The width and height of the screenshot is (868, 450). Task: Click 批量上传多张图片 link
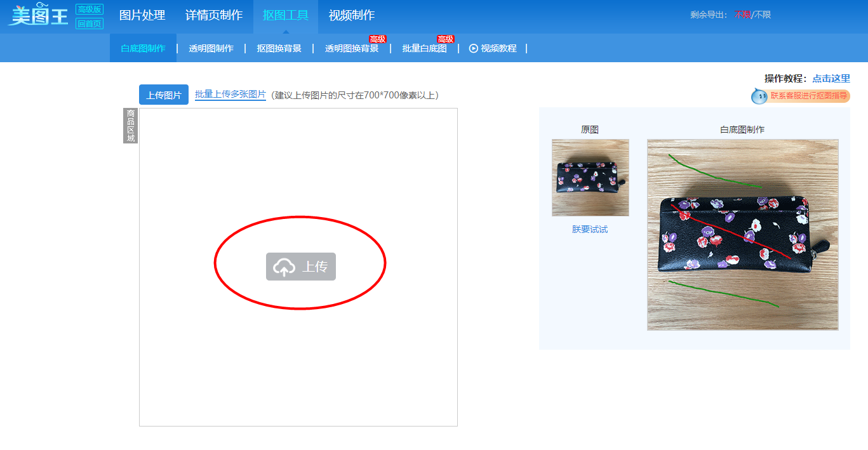[x=230, y=95]
